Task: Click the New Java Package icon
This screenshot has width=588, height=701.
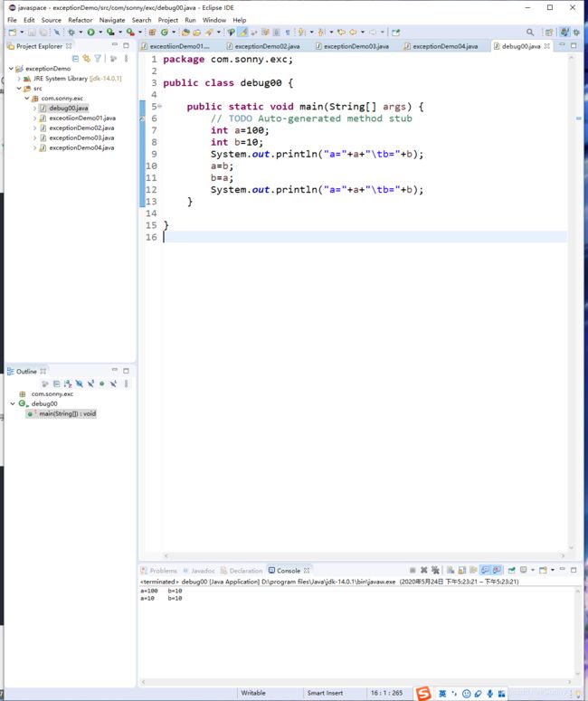Action: click(152, 33)
